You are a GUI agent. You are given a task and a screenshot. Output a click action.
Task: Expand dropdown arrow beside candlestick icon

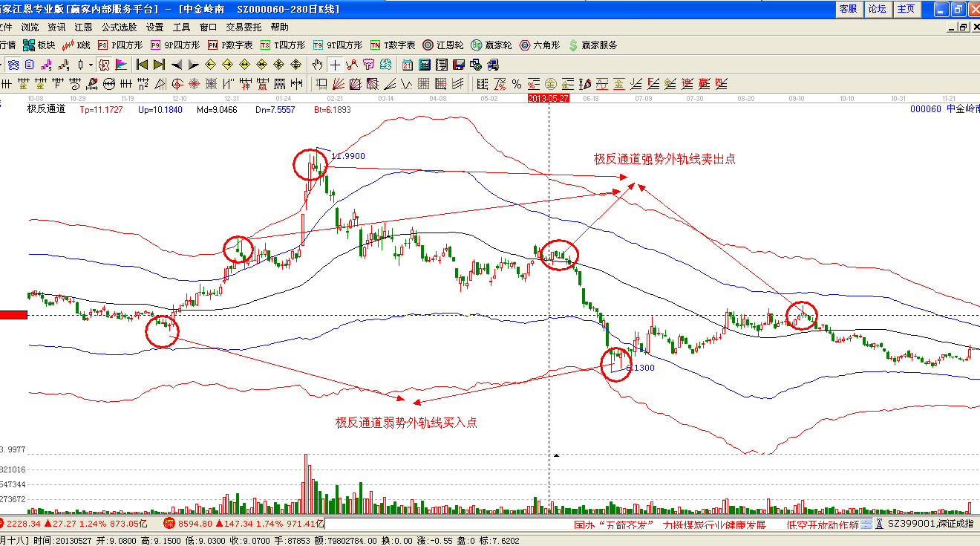(x=91, y=65)
